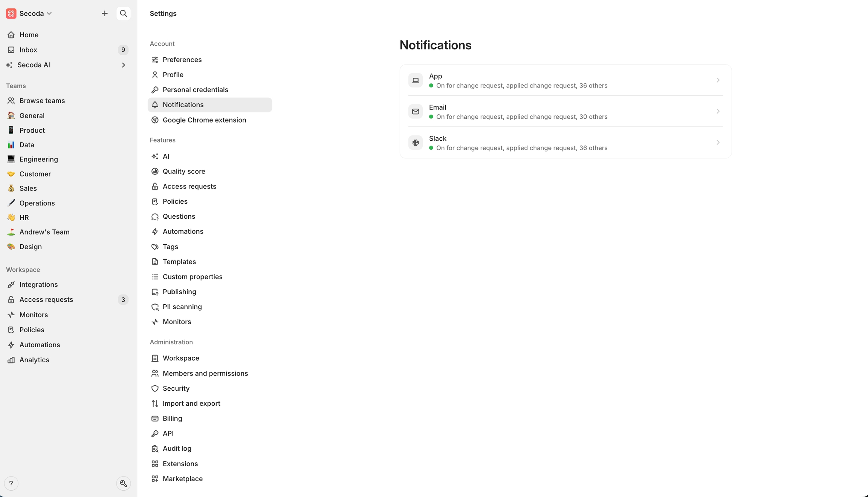Click the Access requests count badge

tap(123, 299)
